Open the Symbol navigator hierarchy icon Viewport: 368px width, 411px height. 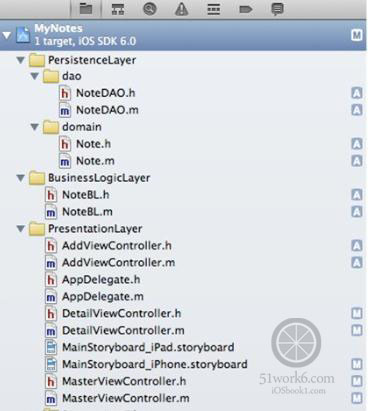click(118, 9)
